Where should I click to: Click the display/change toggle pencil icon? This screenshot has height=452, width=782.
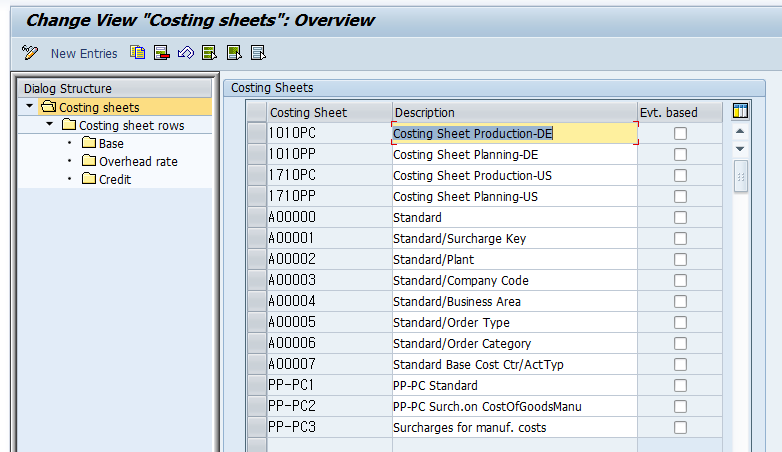(30, 52)
